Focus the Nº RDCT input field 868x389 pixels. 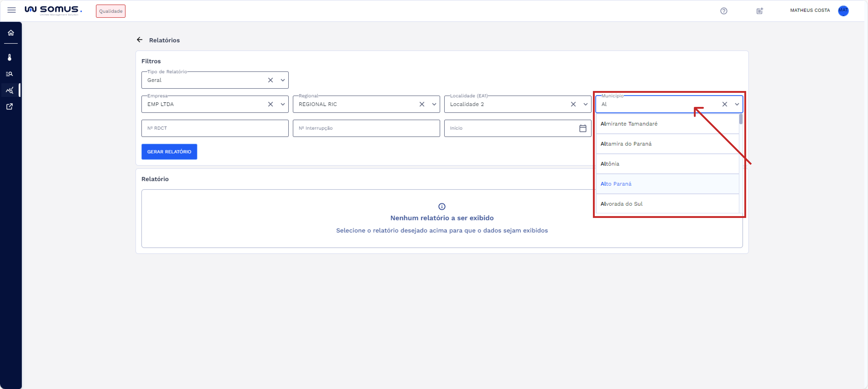215,128
